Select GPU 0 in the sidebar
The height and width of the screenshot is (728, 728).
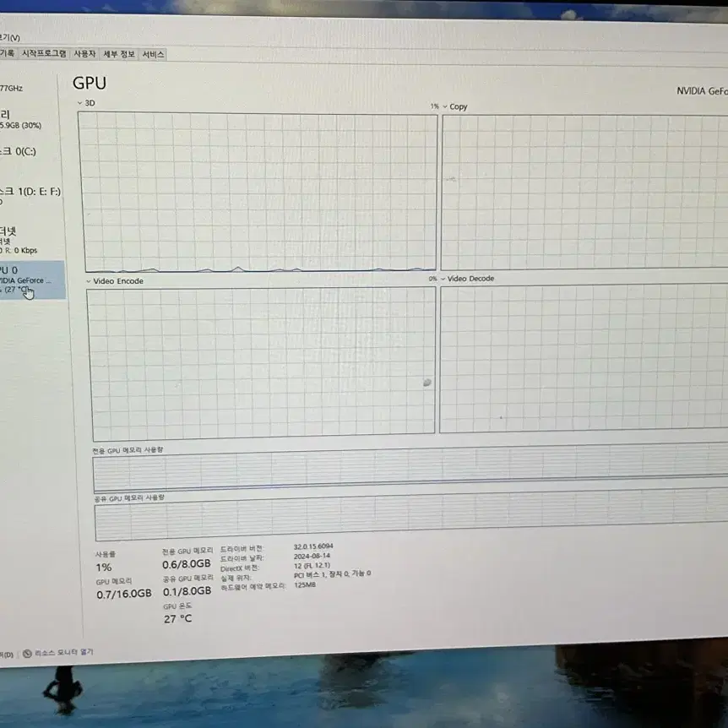31,280
